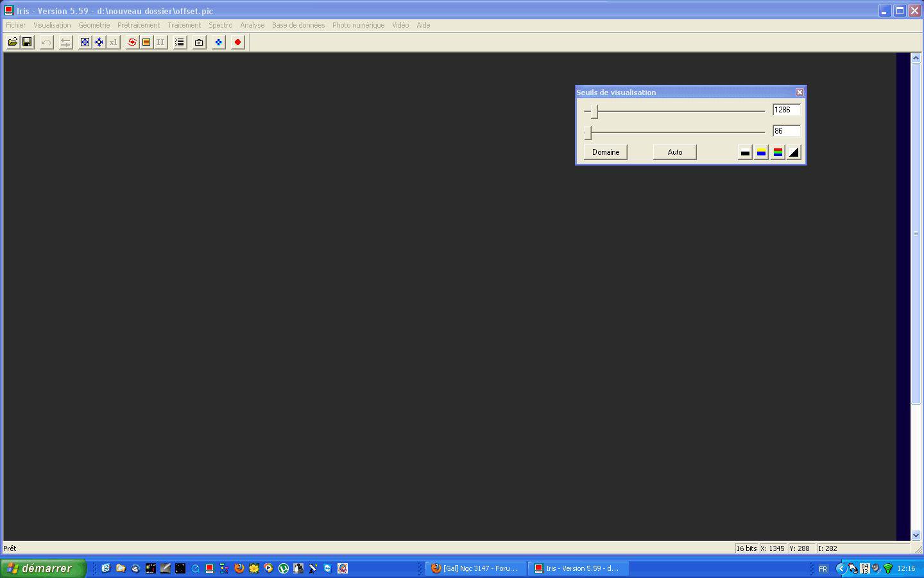Viewport: 924px width, 578px height.
Task: Click the upper threshold field showing 1286
Action: point(787,110)
